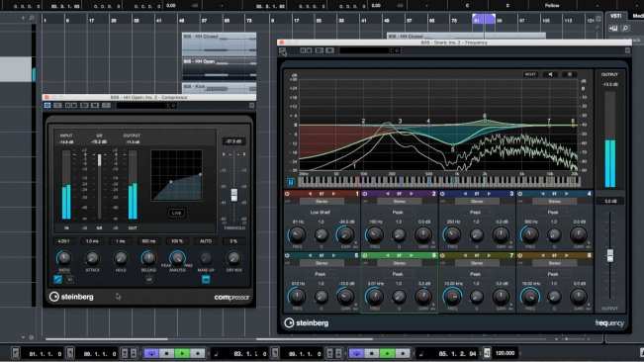Screen dimensions: 644x362
Task: Adjust the Frequency OUTPUT fader handle
Action: [x=610, y=255]
